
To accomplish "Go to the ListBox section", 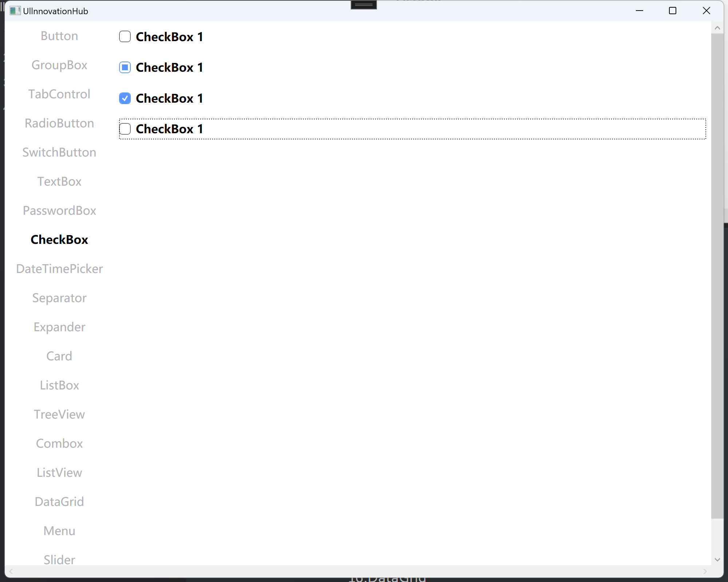I will 59,385.
